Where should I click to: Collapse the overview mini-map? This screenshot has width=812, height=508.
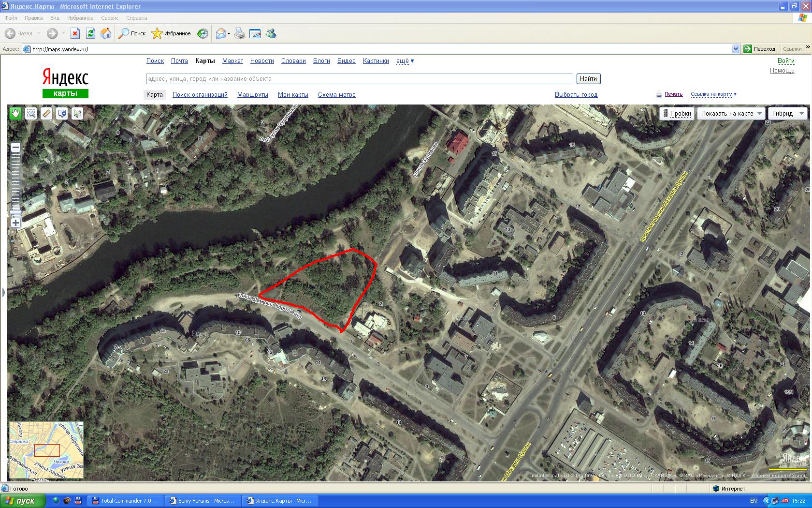coord(81,425)
